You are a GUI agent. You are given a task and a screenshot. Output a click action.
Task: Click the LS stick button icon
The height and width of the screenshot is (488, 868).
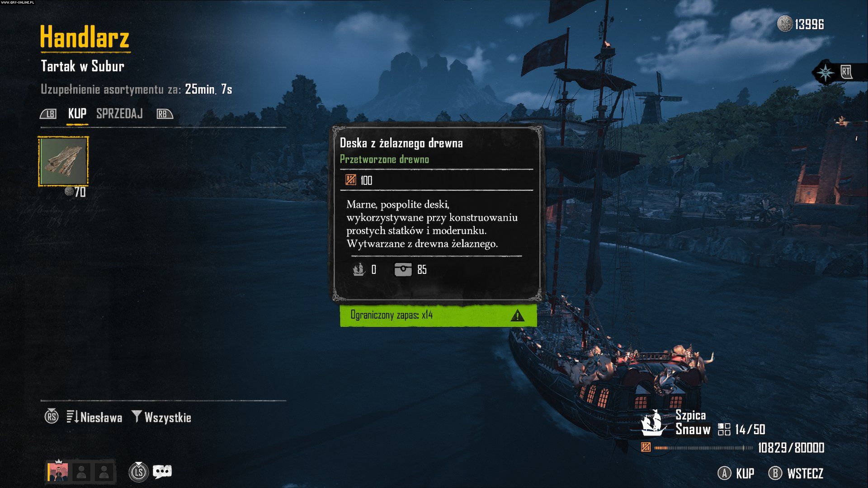139,472
